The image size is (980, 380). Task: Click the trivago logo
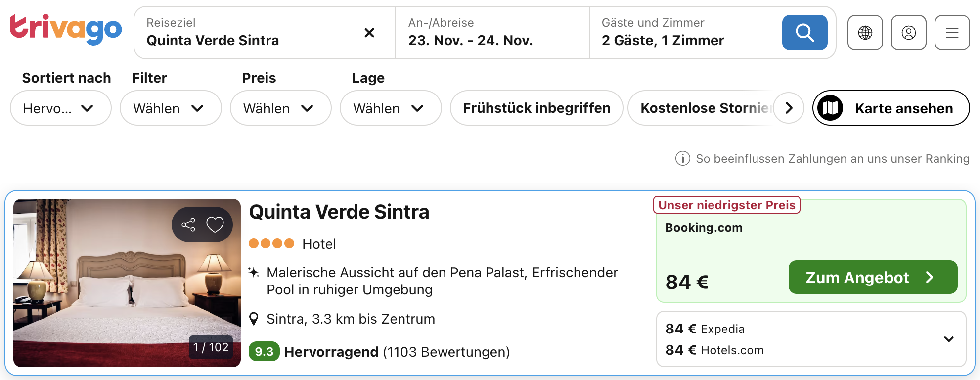click(x=65, y=29)
